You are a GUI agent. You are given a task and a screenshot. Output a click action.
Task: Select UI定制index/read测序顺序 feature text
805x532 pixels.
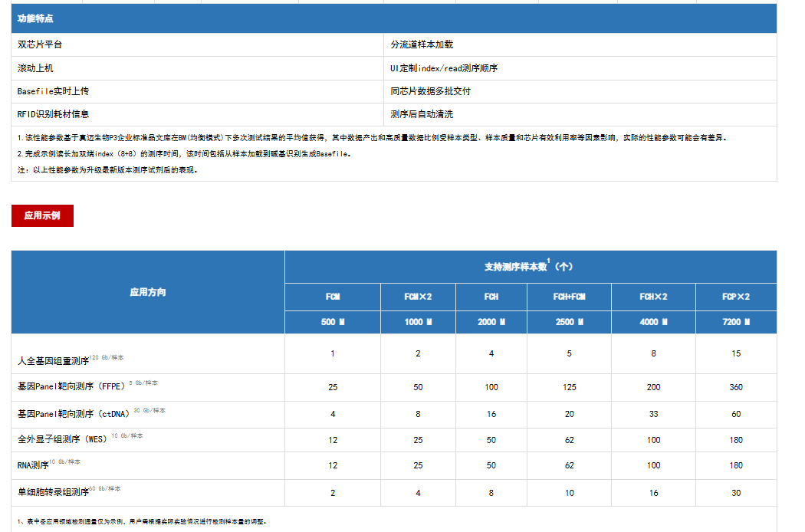(x=444, y=68)
